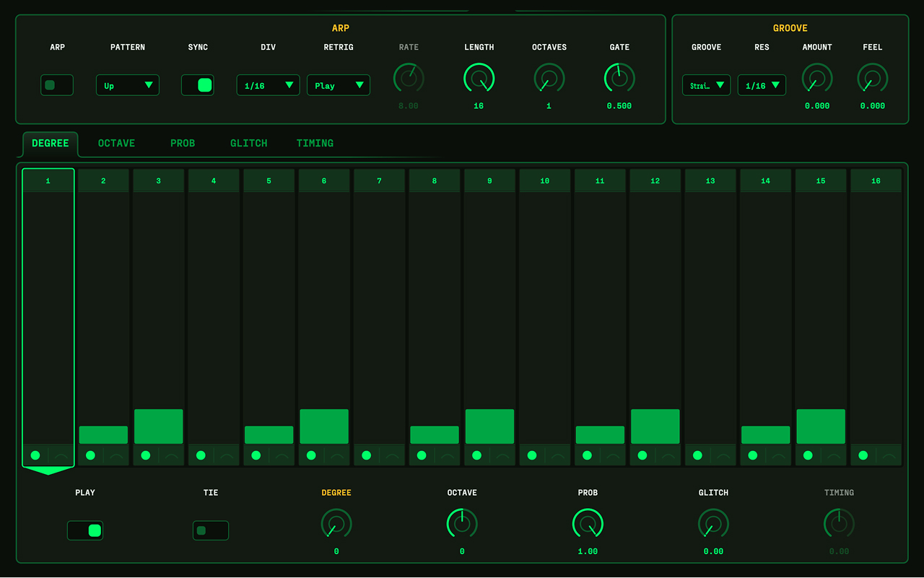Click the tie curve icon on step 2

(116, 455)
